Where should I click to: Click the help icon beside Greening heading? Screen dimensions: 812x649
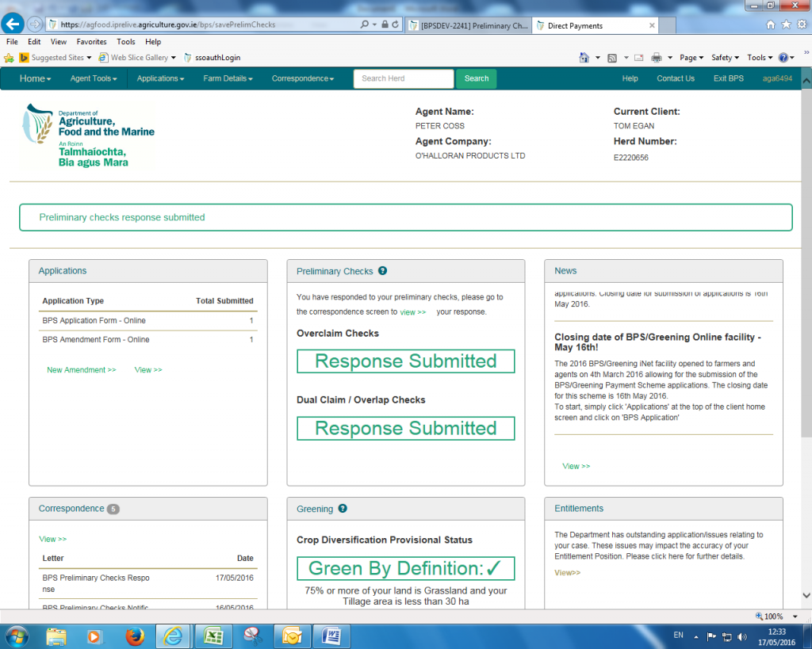[342, 509]
